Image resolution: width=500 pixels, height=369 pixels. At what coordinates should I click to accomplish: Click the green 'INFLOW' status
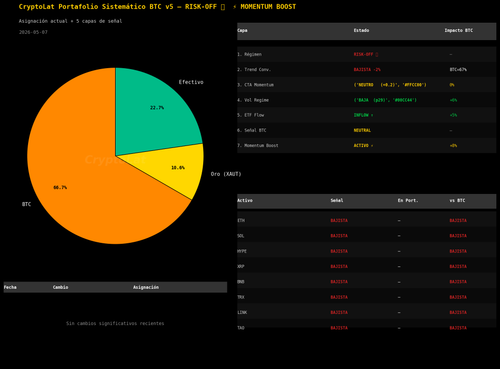pos(363,115)
